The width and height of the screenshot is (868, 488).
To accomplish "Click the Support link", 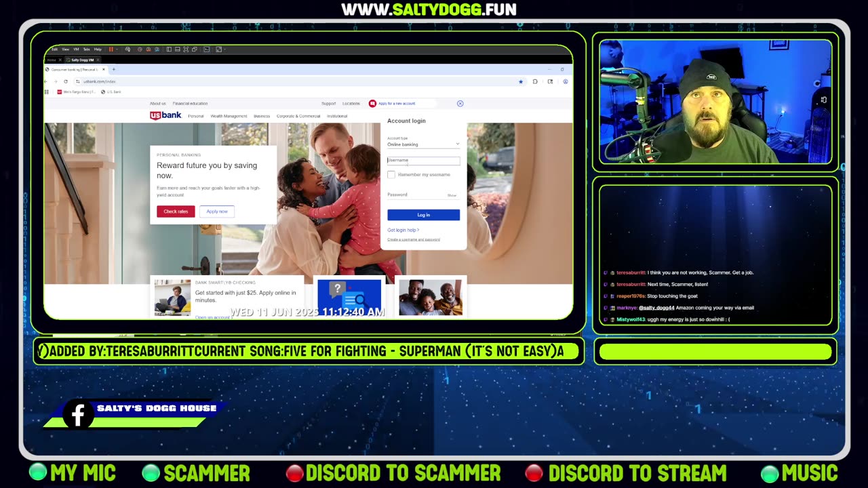I will (329, 104).
